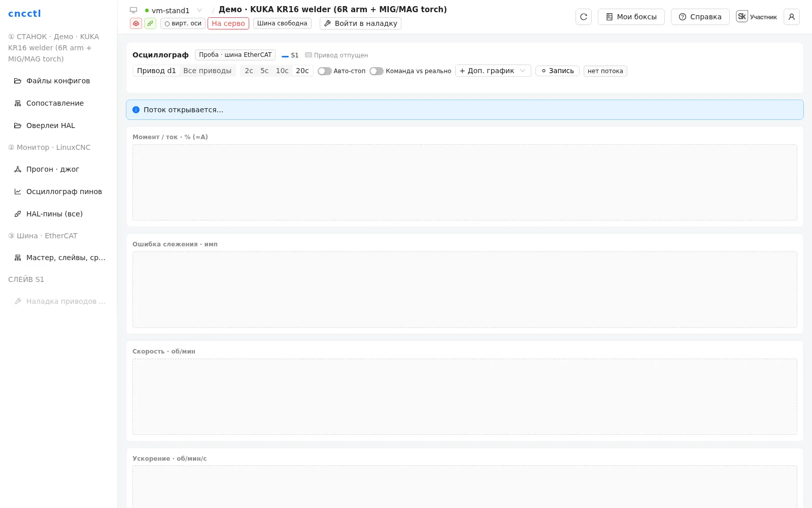Expand the vm-stand1 host dropdown
This screenshot has width=812, height=508.
tap(199, 10)
